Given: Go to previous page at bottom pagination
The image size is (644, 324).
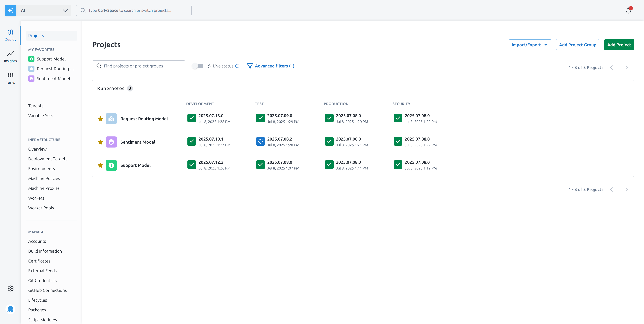Looking at the screenshot, I should 611,189.
